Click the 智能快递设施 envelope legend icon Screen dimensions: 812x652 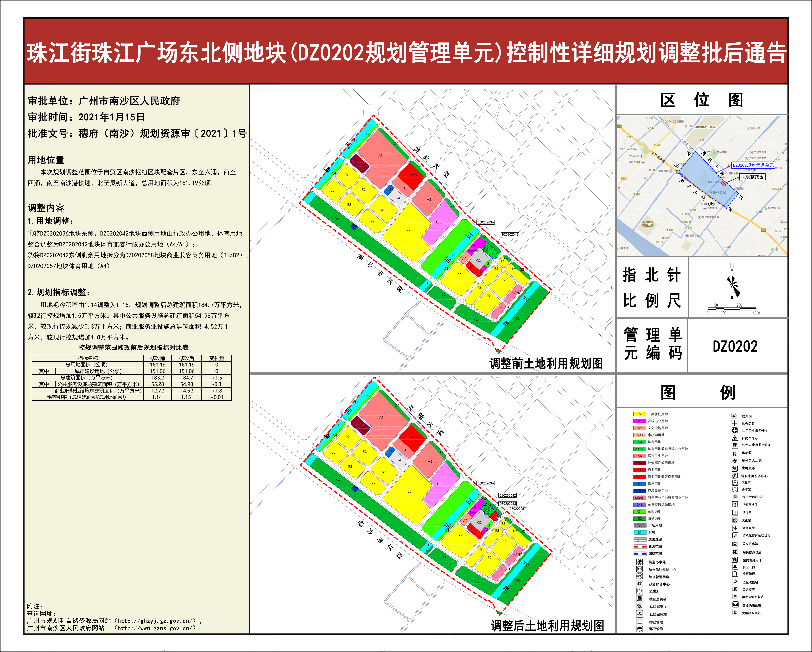pyautogui.click(x=735, y=605)
